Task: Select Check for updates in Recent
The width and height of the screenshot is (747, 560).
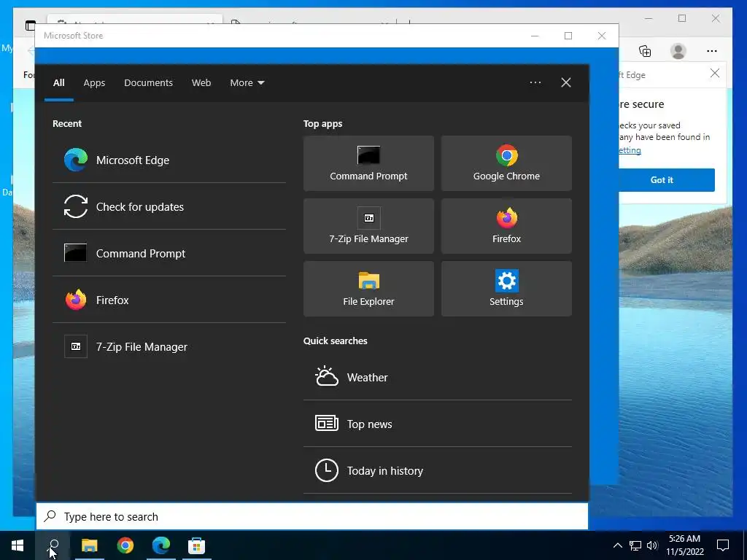Action: [169, 206]
